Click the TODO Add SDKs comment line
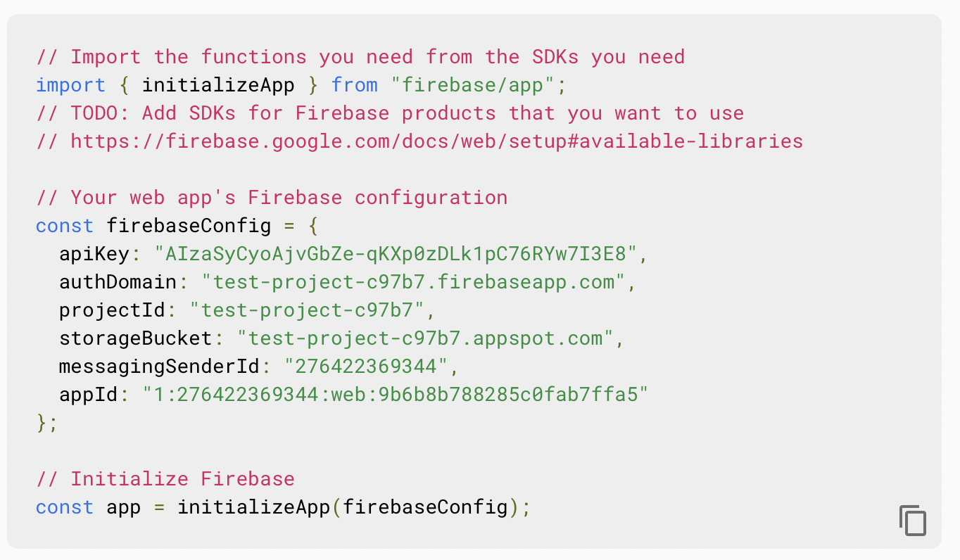Viewport: 960px width, 560px height. 390,113
